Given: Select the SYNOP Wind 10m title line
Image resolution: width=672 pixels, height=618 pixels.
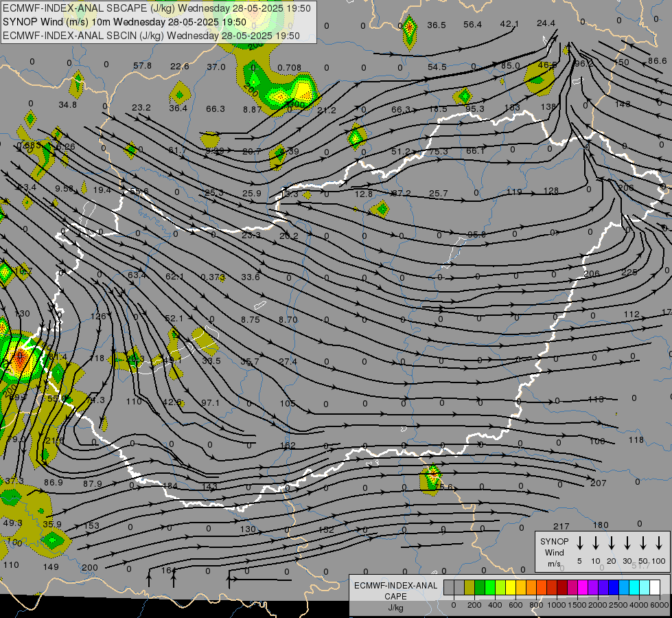Looking at the screenshot, I should click(124, 22).
